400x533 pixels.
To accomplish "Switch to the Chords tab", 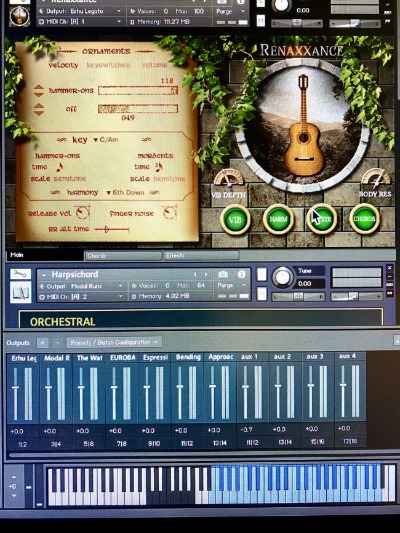I will click(123, 256).
